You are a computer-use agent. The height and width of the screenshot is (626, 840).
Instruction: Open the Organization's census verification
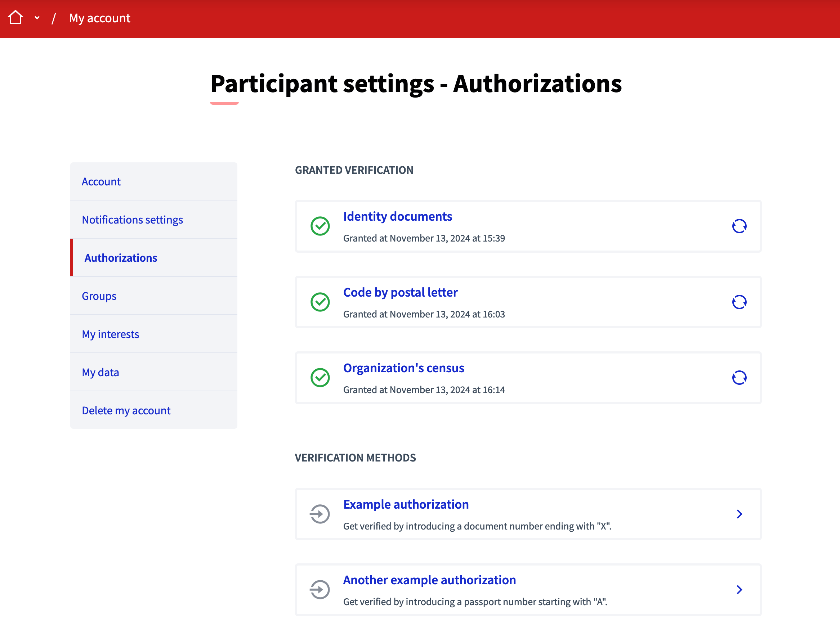point(403,368)
